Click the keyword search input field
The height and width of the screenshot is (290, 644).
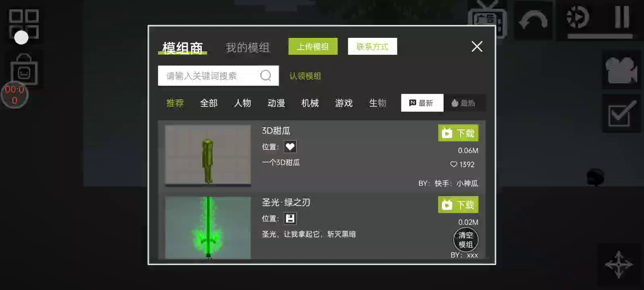pyautogui.click(x=218, y=76)
